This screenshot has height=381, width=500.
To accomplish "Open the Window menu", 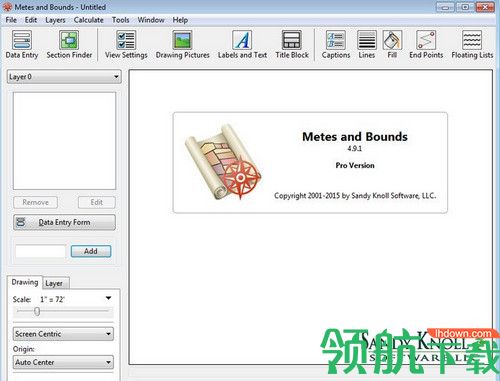I will (151, 20).
